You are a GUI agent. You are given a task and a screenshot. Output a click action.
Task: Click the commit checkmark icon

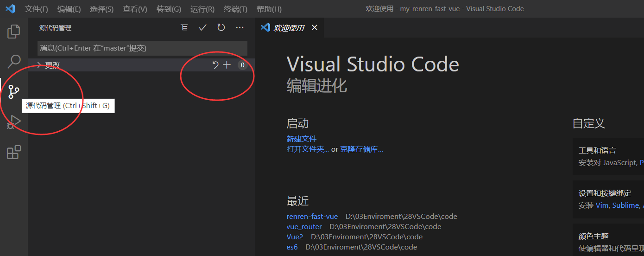(x=202, y=28)
